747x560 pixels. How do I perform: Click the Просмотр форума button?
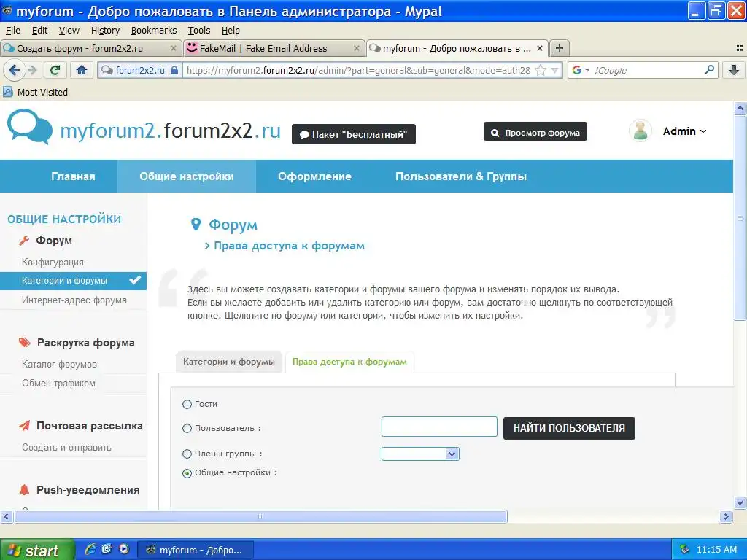tap(535, 132)
